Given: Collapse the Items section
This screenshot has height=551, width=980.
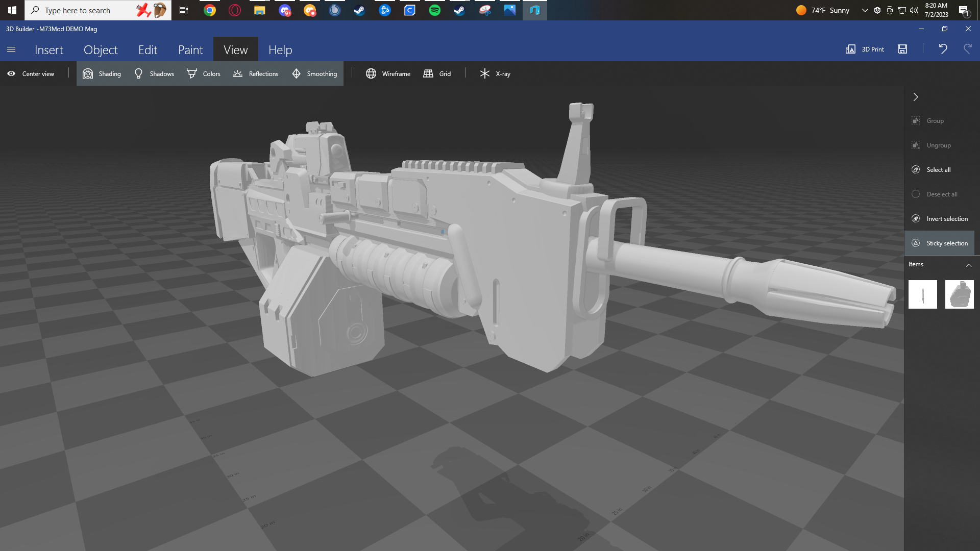Looking at the screenshot, I should click(x=968, y=265).
